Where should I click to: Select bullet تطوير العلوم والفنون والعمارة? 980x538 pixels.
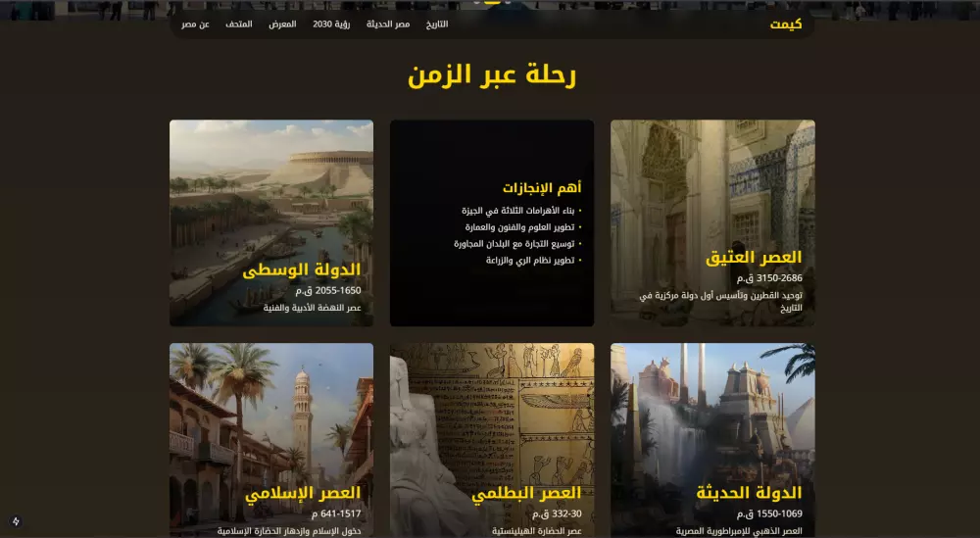519,227
